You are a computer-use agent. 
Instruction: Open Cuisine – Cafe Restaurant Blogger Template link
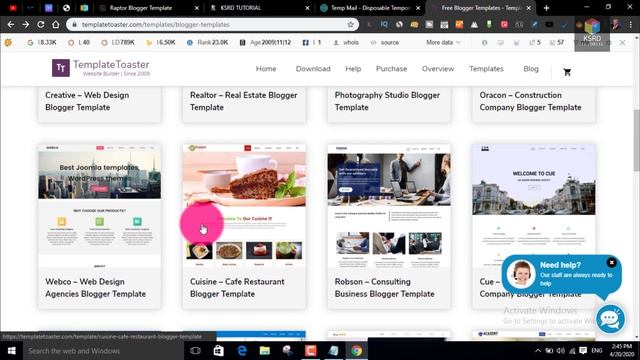[x=237, y=287]
